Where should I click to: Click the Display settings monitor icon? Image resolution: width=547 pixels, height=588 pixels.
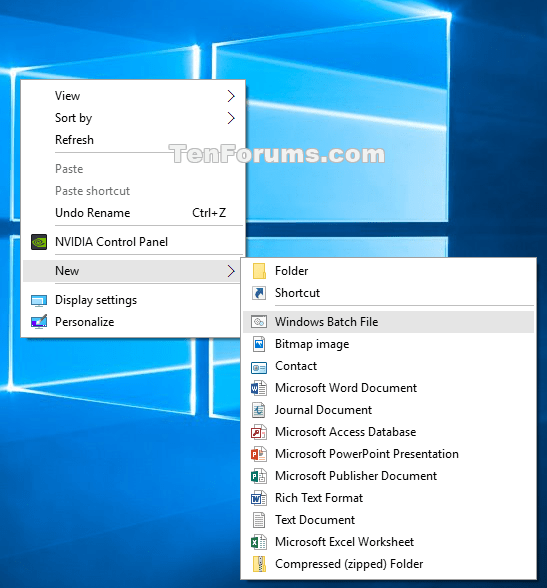point(39,300)
